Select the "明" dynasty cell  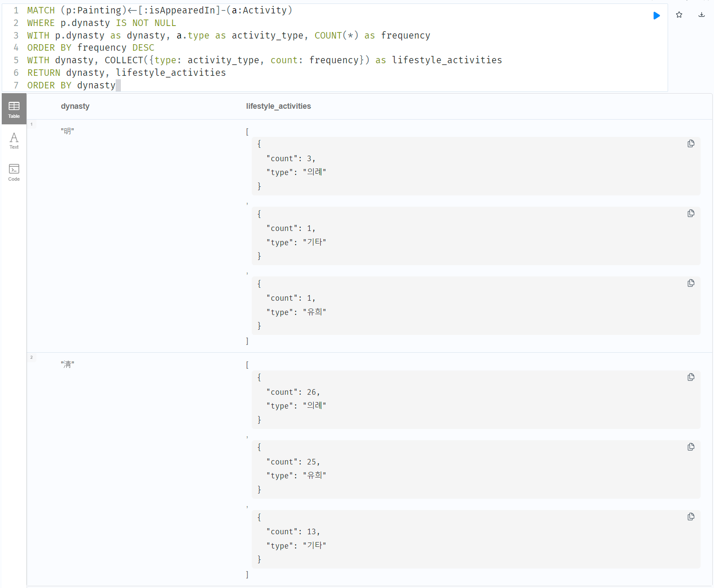[x=67, y=131]
